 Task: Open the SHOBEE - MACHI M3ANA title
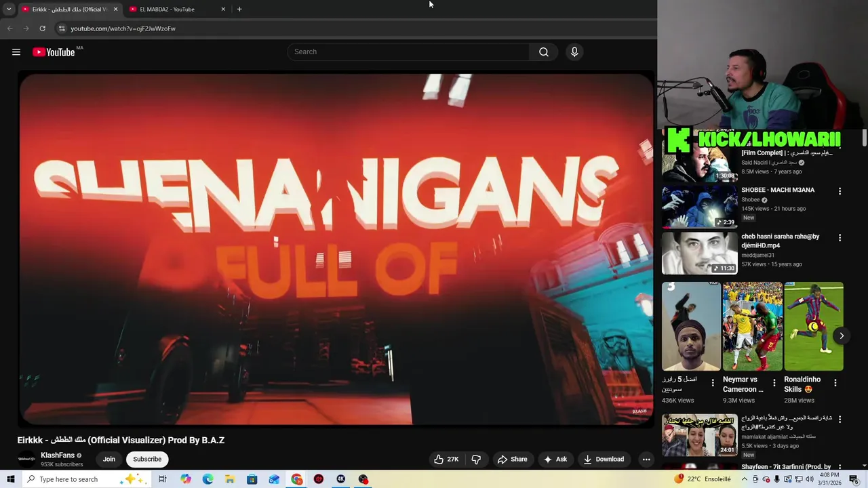(778, 190)
